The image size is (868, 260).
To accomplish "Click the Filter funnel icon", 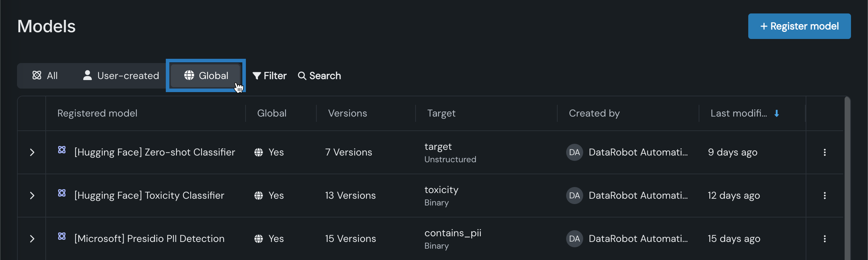I will click(x=257, y=76).
